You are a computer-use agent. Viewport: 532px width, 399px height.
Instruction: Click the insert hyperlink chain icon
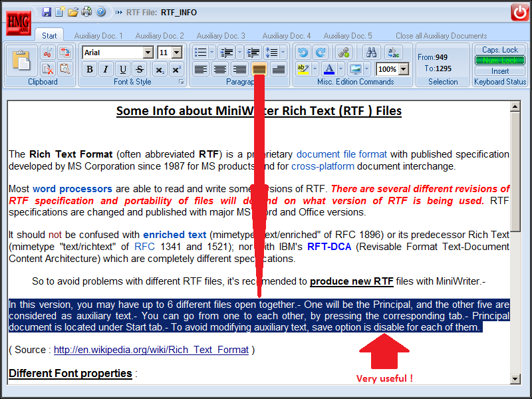click(344, 53)
